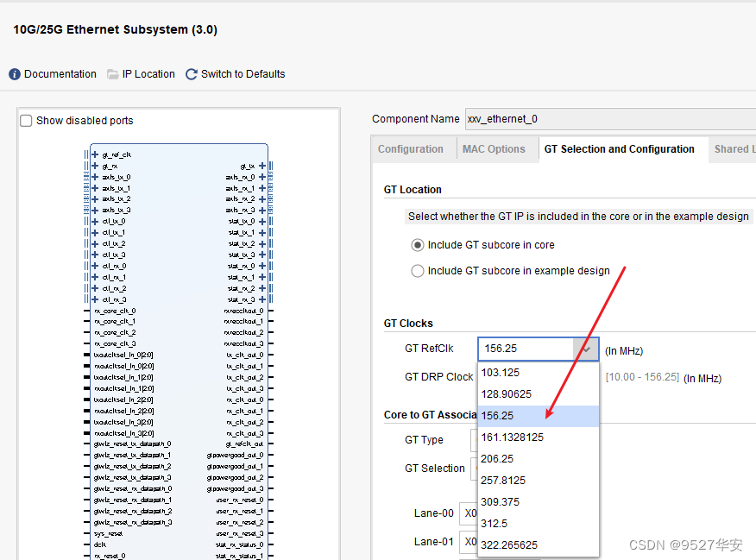Enable the Show disabled ports checkbox
The width and height of the screenshot is (756, 560).
(x=26, y=121)
